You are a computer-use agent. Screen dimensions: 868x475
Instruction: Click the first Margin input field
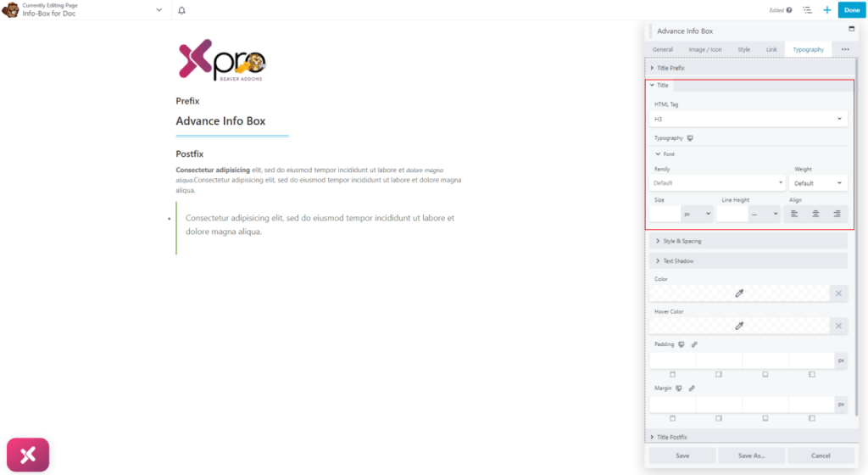[x=672, y=405]
